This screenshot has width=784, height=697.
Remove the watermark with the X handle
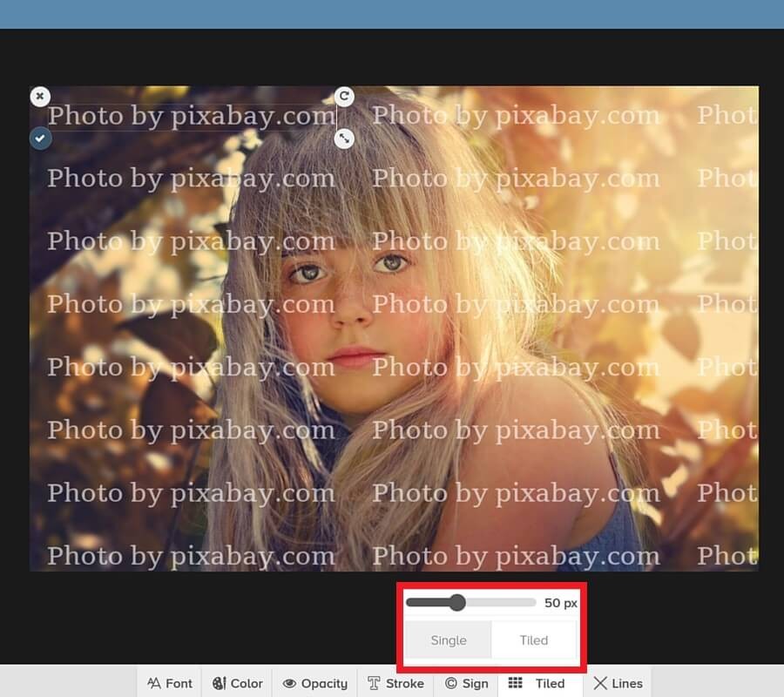40,96
